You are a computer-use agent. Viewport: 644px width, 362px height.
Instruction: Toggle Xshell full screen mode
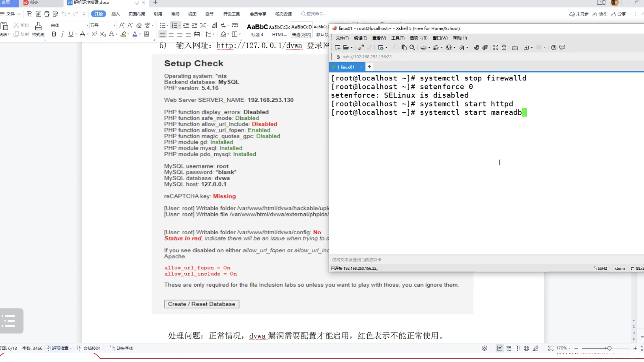pos(496,47)
